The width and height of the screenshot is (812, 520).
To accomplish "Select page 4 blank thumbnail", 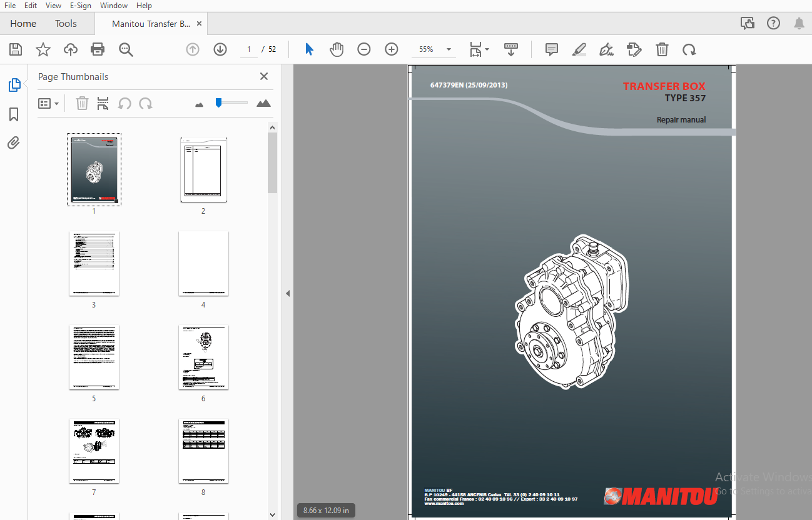I will [x=203, y=263].
